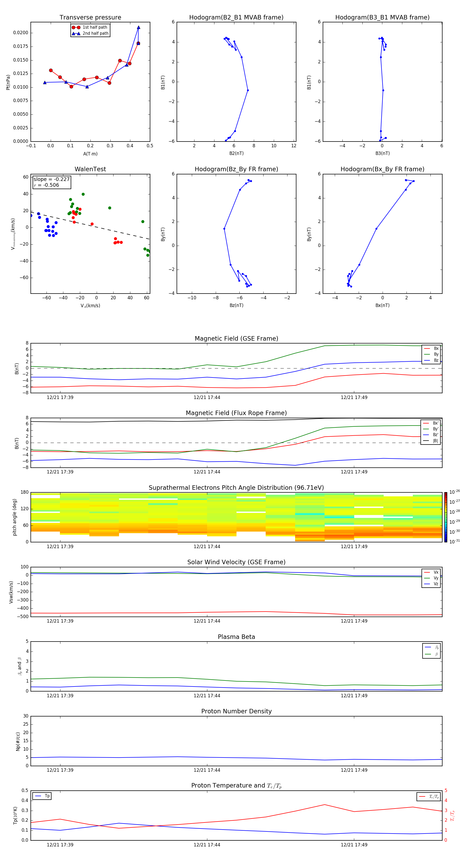Click the Vy legend entry in velocity plot

tap(431, 578)
